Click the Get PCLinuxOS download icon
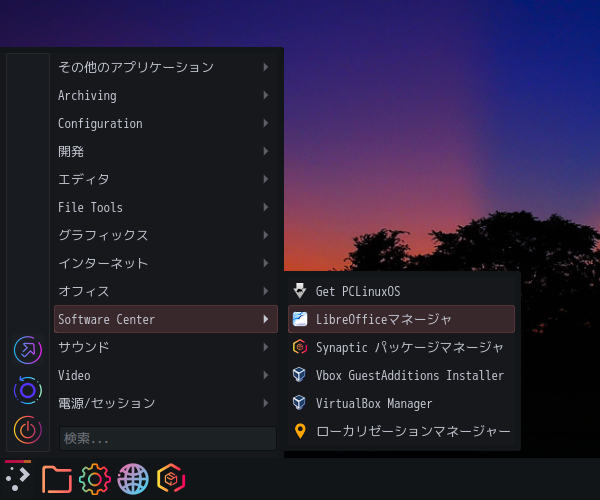600x500 pixels. click(x=300, y=291)
